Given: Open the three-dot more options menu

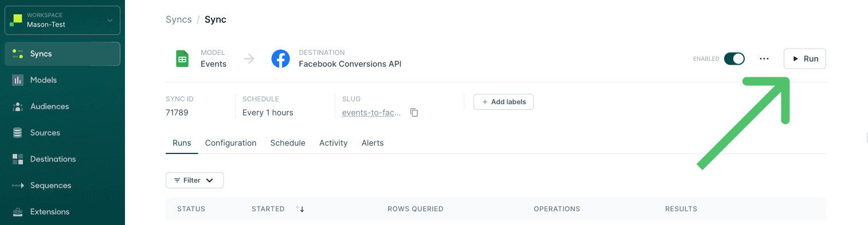Looking at the screenshot, I should (764, 58).
